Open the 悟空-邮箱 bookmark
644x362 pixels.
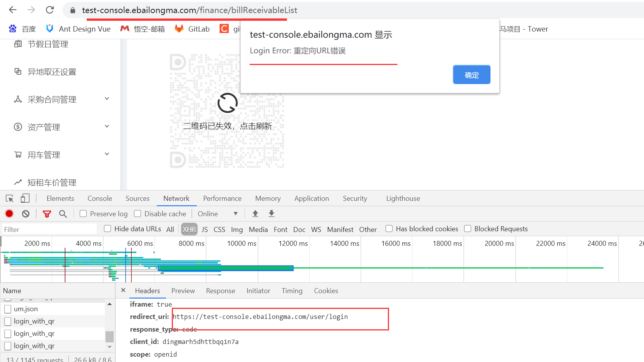[143, 29]
